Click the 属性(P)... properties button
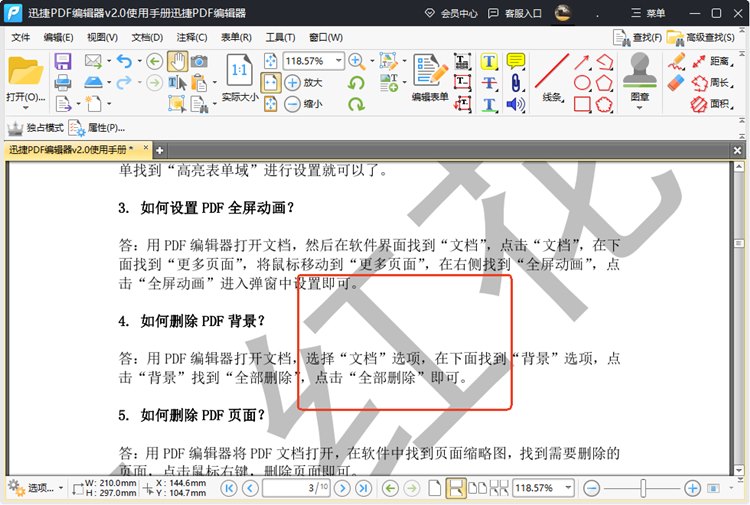This screenshot has width=750, height=505. coord(97,128)
